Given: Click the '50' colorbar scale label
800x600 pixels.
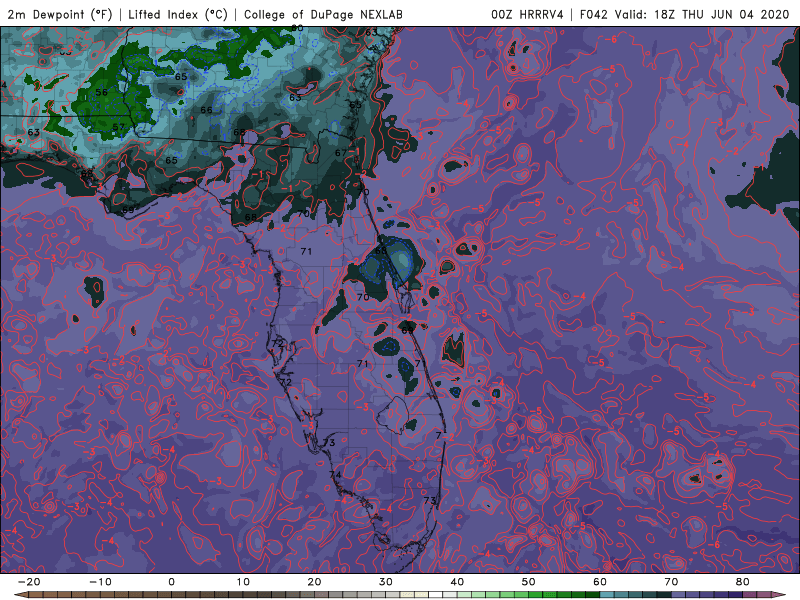Looking at the screenshot, I should point(529,582).
